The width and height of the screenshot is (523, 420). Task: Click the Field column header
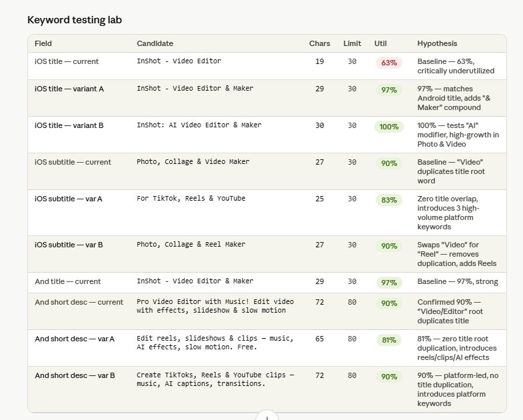coord(43,43)
